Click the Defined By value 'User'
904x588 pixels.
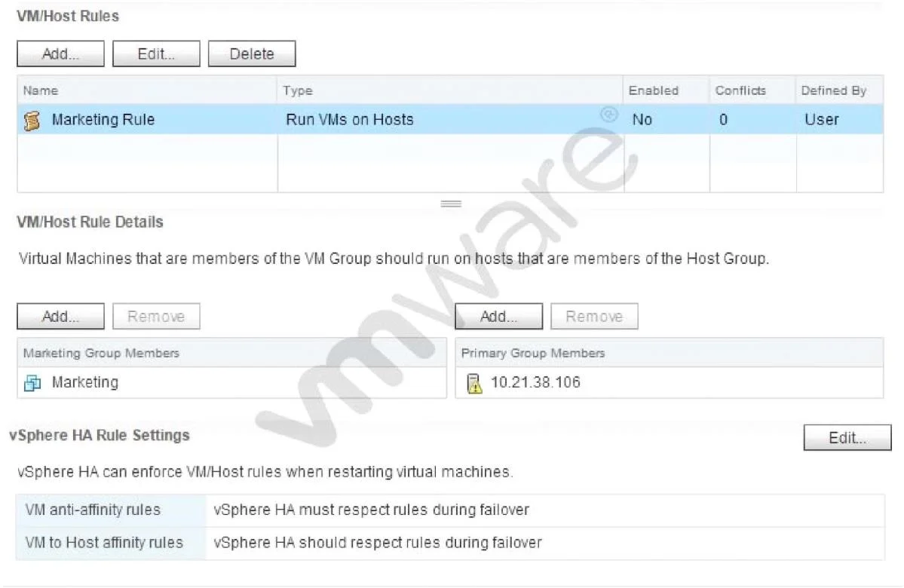[x=822, y=119]
